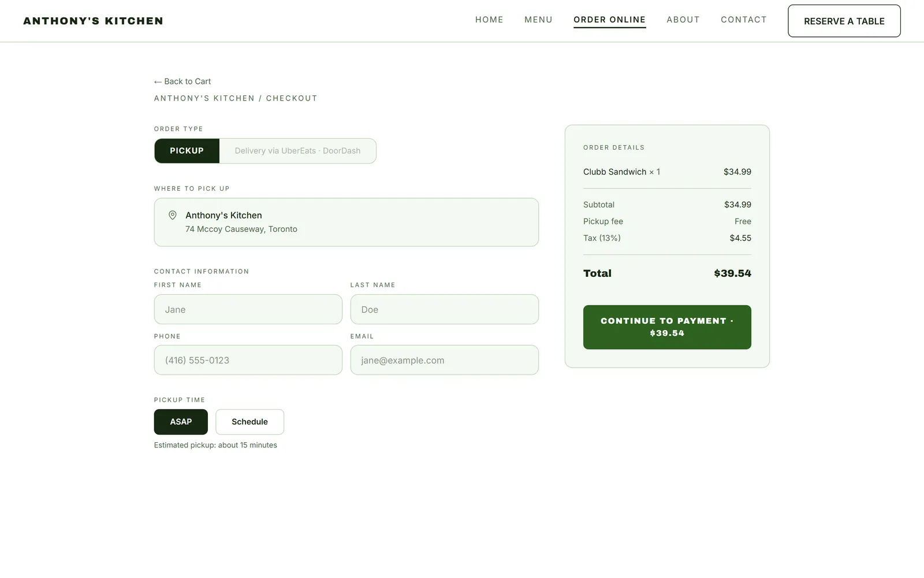Click the Estimated pickup: about 15 minutes text

215,445
